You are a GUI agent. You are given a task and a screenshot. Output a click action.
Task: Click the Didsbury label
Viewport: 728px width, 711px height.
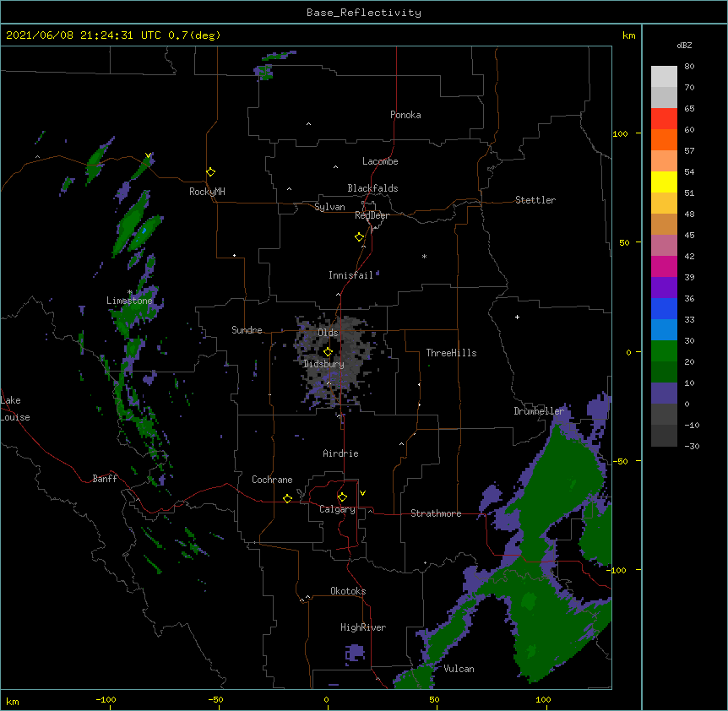pos(324,364)
